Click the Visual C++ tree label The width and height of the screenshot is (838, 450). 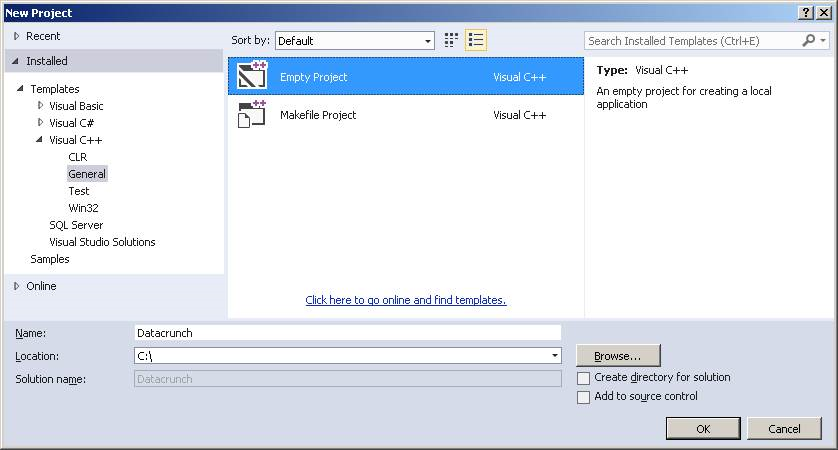[x=75, y=140]
